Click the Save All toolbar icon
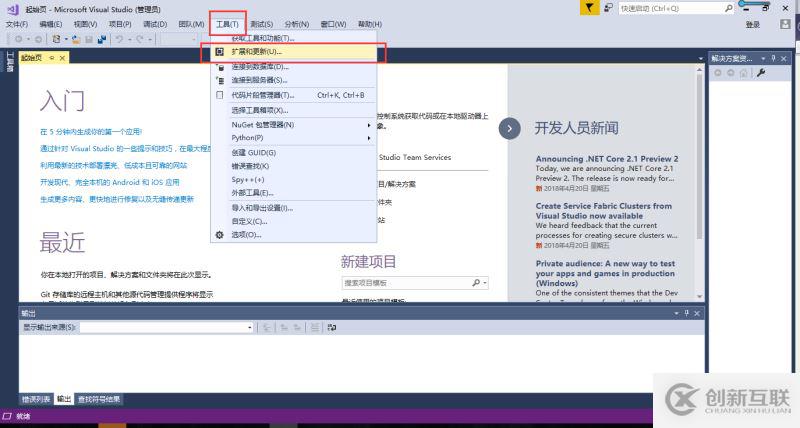800x428 pixels. [x=102, y=39]
